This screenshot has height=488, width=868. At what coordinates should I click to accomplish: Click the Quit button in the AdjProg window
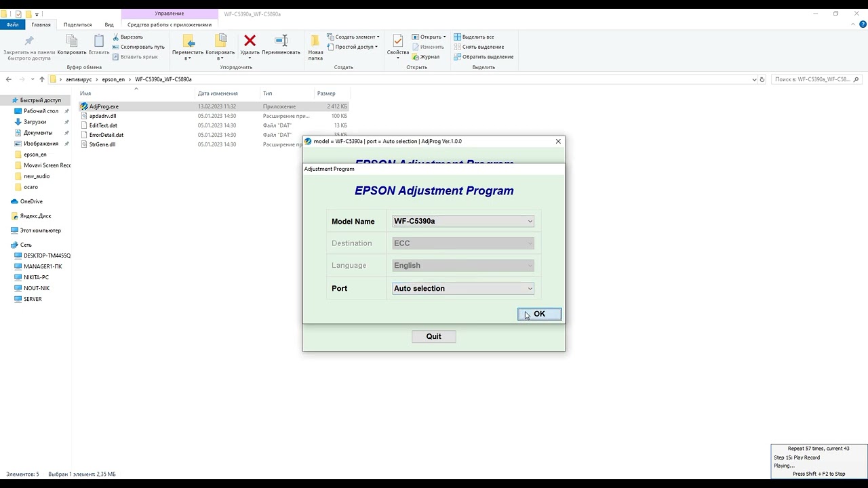[x=434, y=336]
